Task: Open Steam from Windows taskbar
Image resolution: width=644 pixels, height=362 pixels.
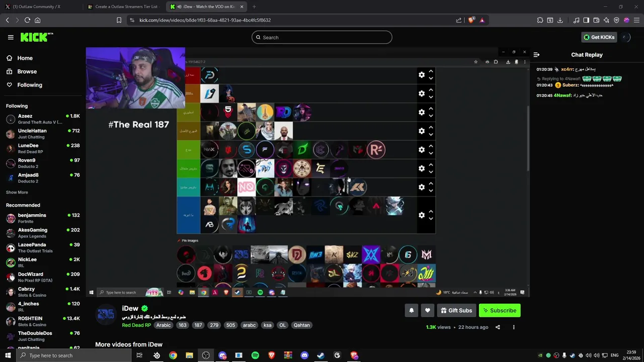Action: (320, 355)
